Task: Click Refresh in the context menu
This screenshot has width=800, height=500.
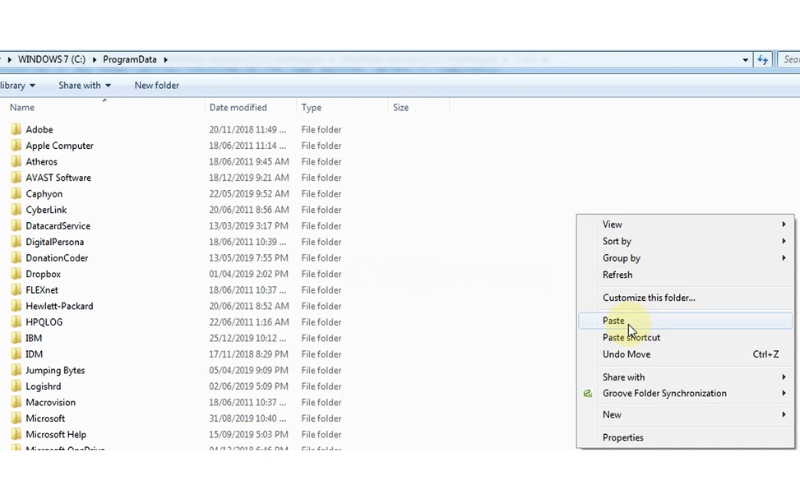Action: (686, 275)
